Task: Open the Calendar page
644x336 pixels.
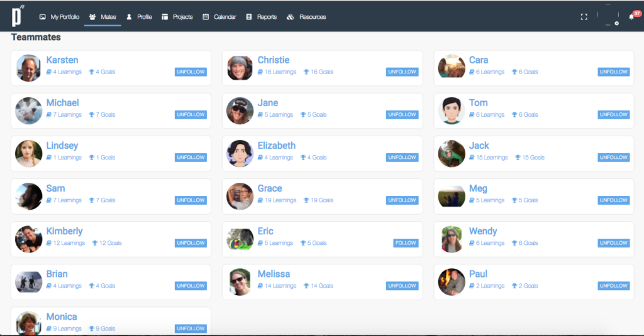Action: 219,17
